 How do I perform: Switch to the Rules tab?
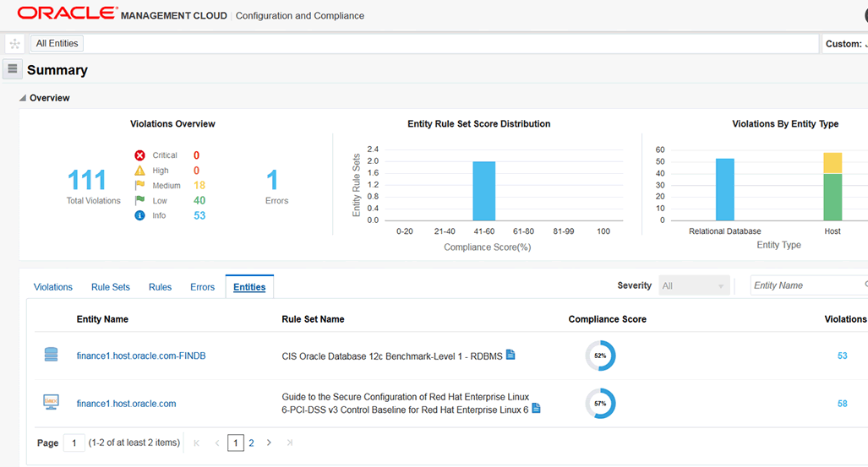click(160, 287)
